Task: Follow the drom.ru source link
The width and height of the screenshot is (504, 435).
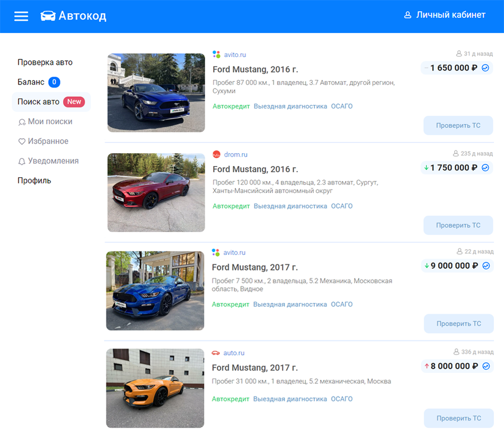Action: coord(236,154)
